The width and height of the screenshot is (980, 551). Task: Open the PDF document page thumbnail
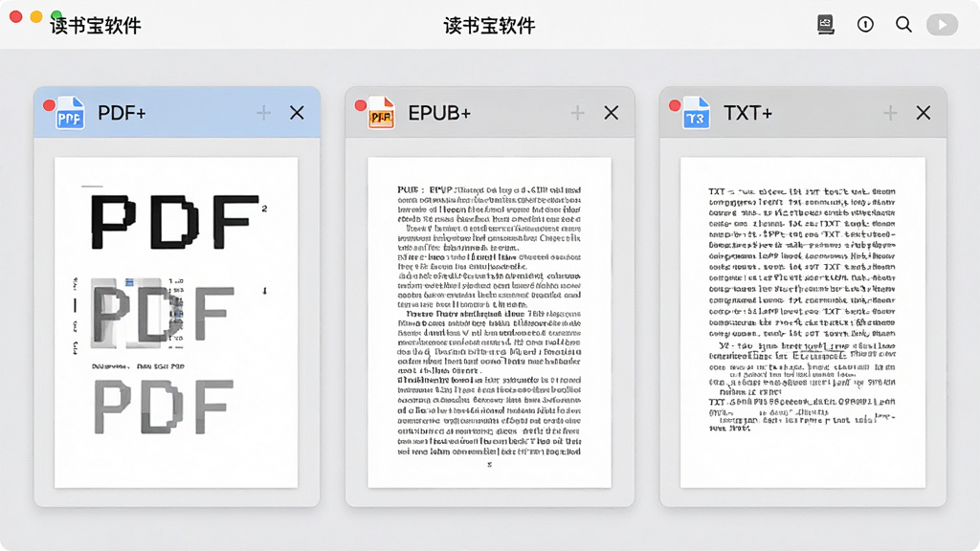pyautogui.click(x=176, y=322)
